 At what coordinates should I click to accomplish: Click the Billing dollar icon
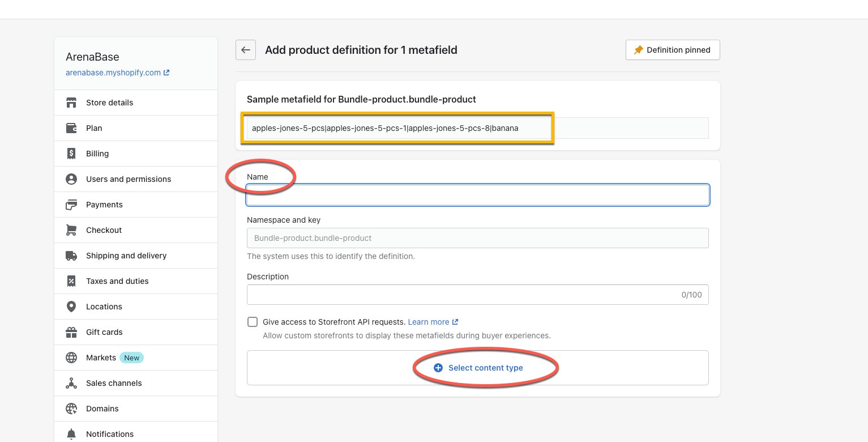[x=71, y=154]
